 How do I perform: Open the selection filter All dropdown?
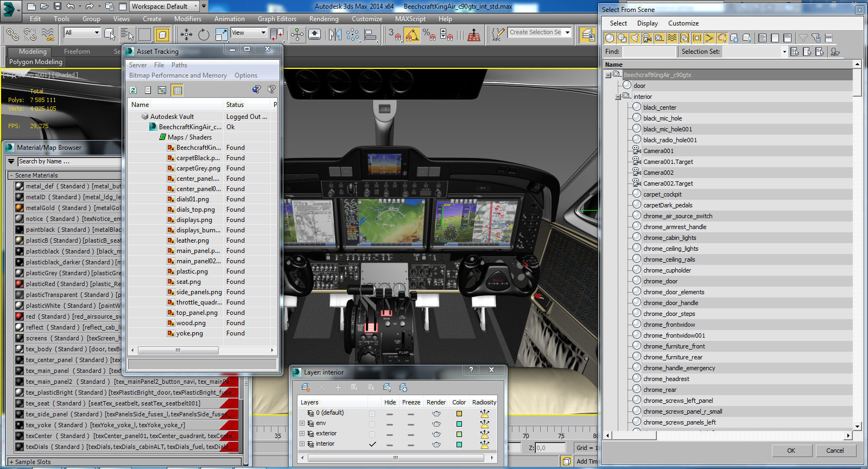97,33
